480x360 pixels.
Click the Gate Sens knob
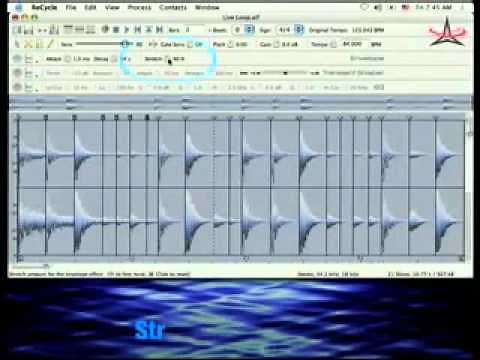point(190,44)
